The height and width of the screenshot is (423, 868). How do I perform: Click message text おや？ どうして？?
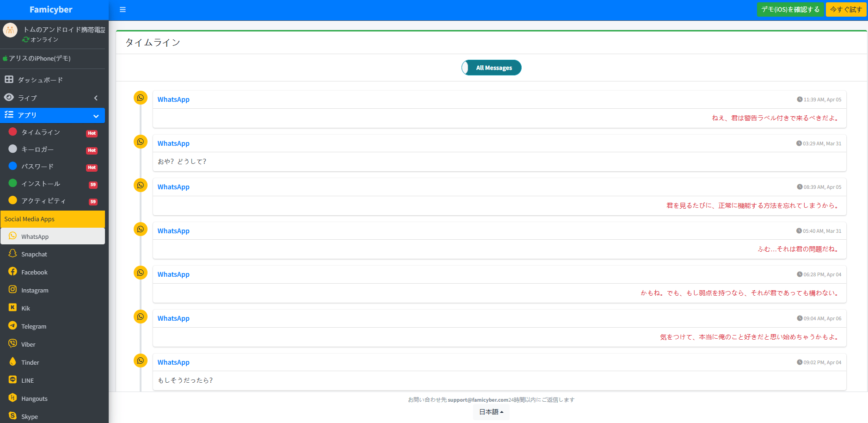[182, 162]
